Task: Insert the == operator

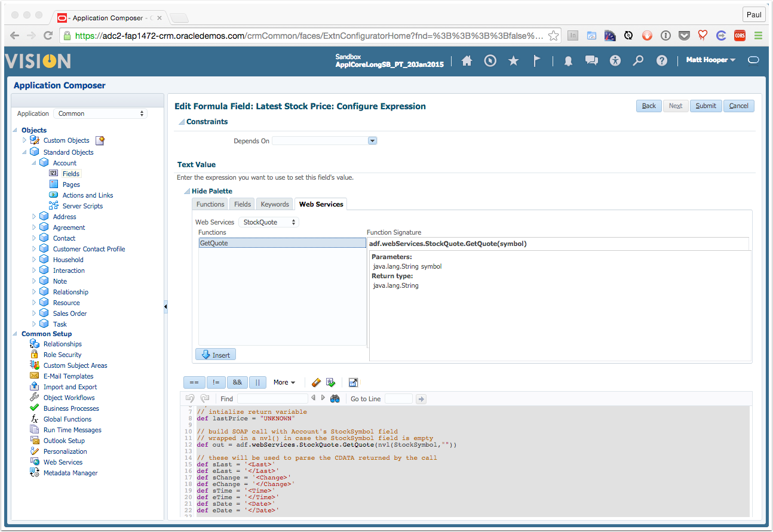Action: pos(194,382)
